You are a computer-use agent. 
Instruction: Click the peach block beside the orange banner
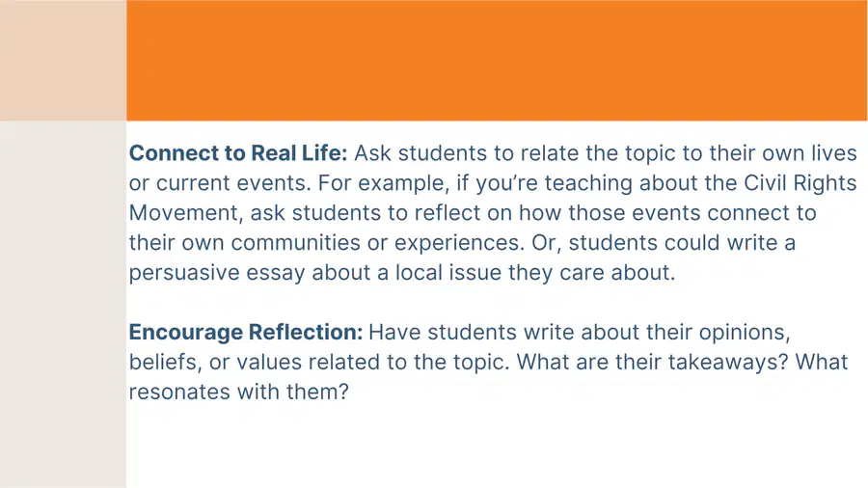63,61
